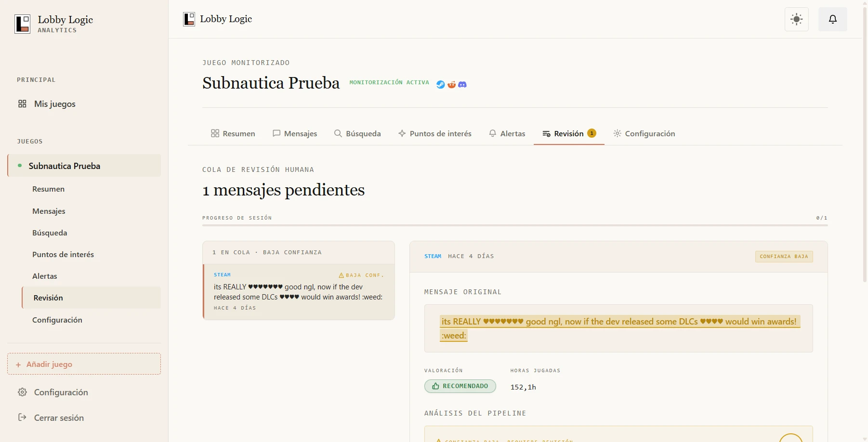
Task: Click the Revisión tab badge showing 1
Action: [592, 133]
